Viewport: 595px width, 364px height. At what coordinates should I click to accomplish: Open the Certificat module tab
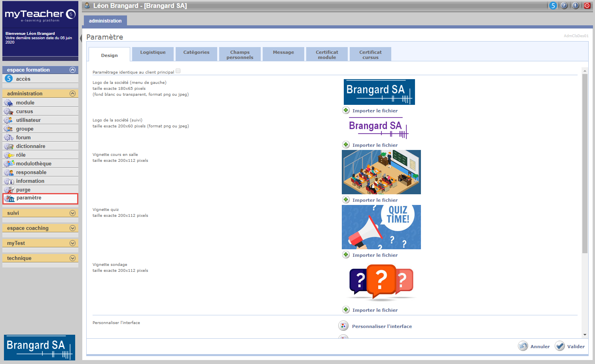[327, 55]
